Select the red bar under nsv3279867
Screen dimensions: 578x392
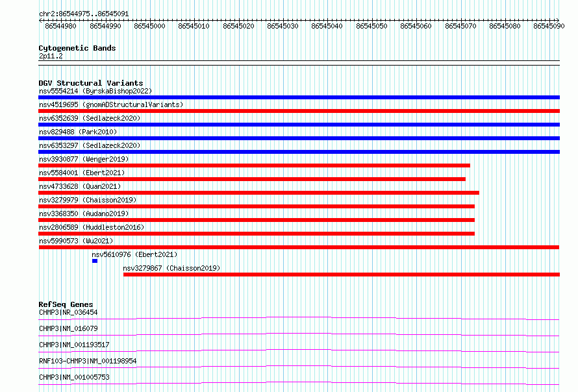(342, 275)
